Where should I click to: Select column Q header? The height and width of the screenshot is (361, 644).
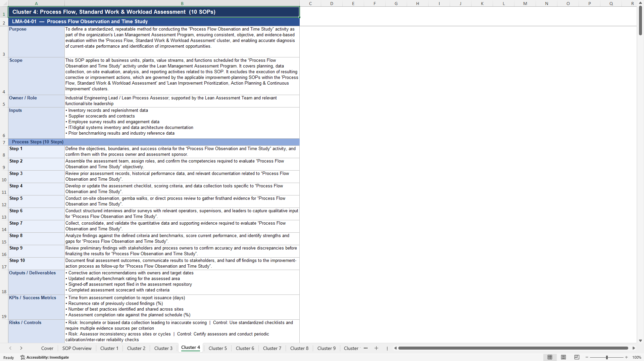(x=611, y=3)
